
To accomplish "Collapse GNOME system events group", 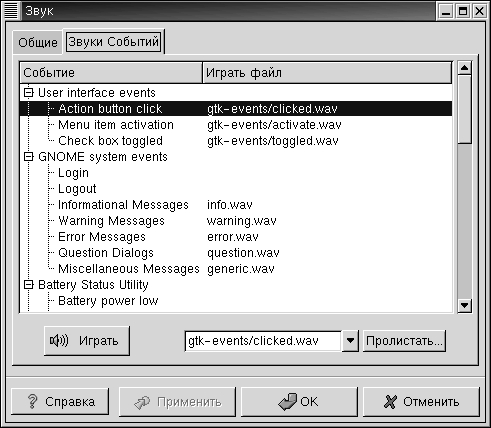I will tap(29, 156).
